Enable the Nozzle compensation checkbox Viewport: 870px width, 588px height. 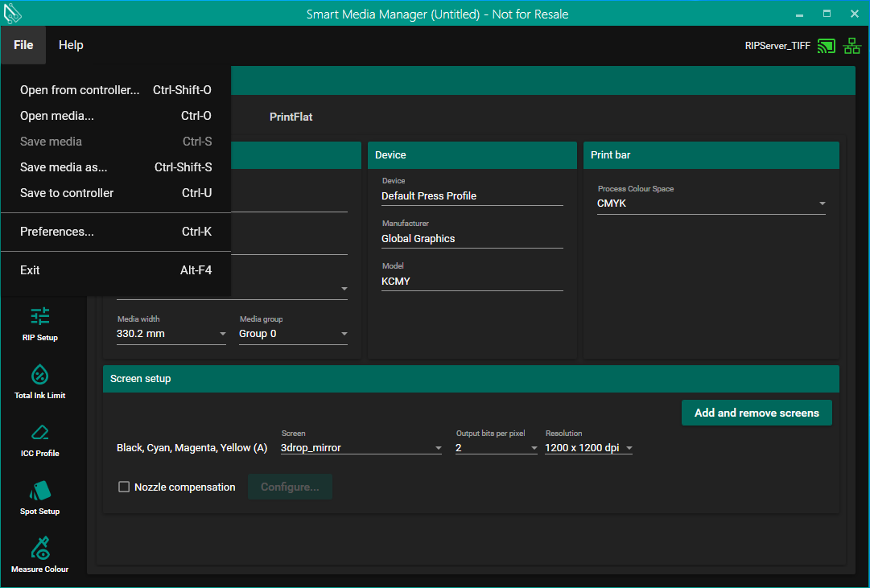coord(124,487)
